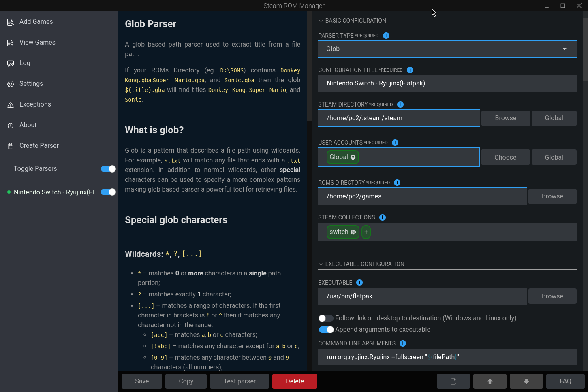This screenshot has width=588, height=392.
Task: Click the move-parser-up arrow button
Action: pyautogui.click(x=490, y=381)
